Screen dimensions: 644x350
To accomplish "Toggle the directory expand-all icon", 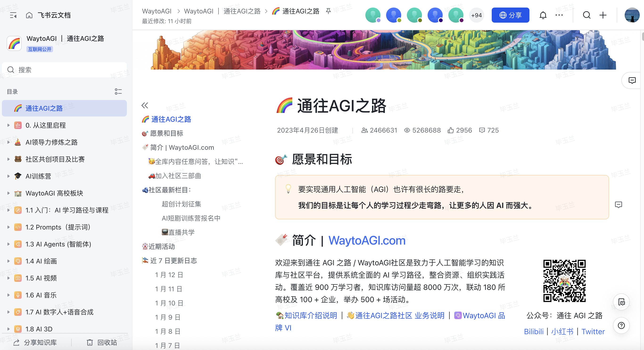I will pyautogui.click(x=118, y=92).
